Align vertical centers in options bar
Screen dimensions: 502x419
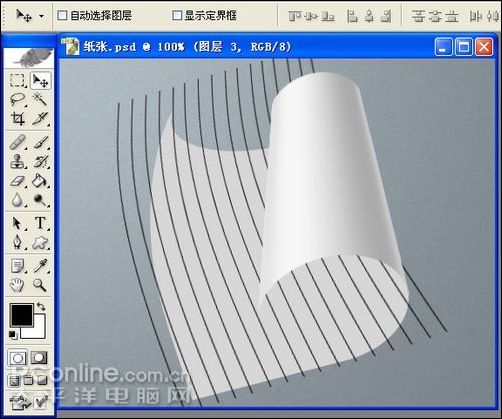point(311,16)
